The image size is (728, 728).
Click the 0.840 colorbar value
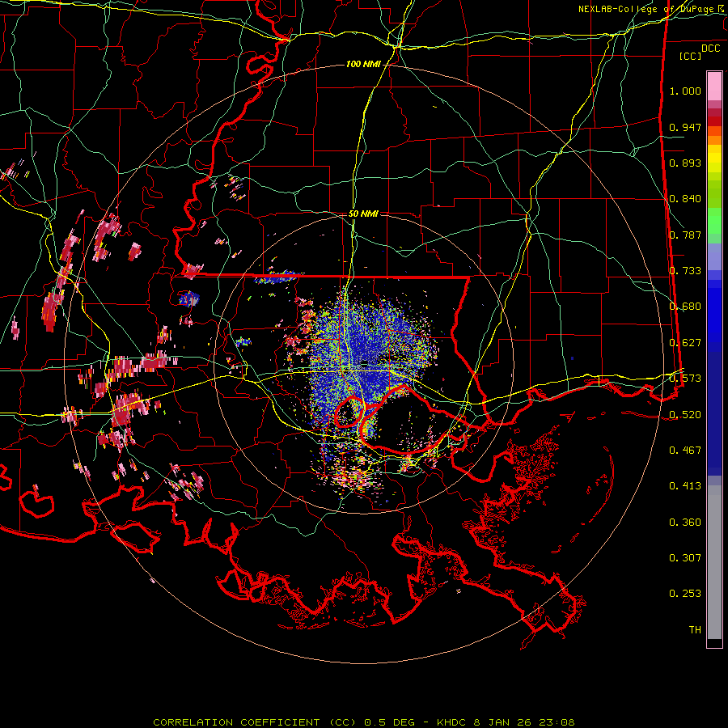685,199
